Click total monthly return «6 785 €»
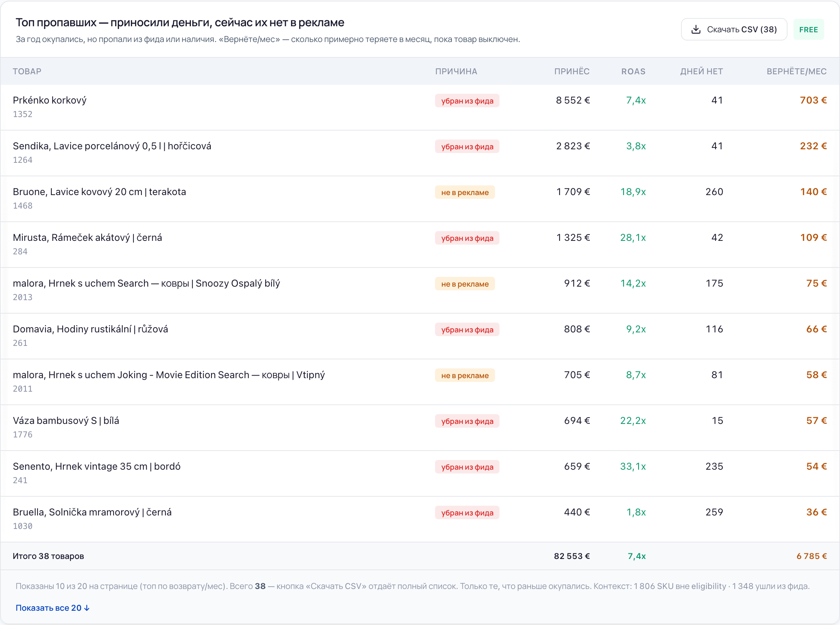Image resolution: width=840 pixels, height=625 pixels. click(x=811, y=556)
